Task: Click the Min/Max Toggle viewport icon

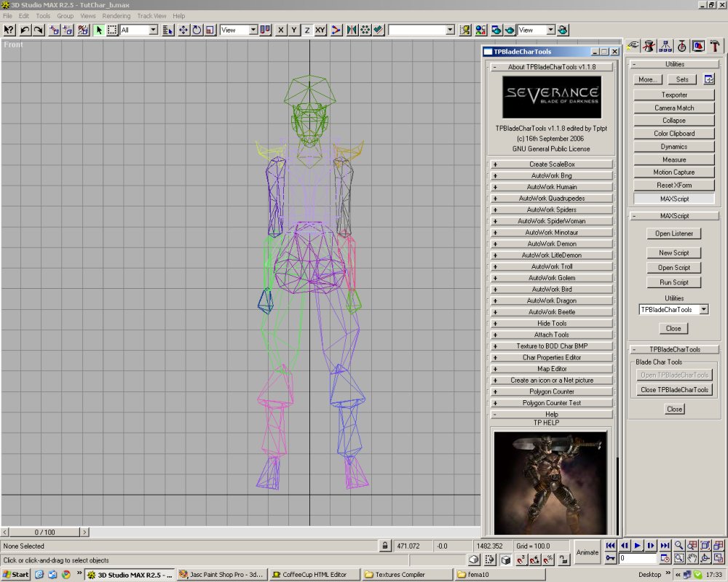Action: point(719,558)
